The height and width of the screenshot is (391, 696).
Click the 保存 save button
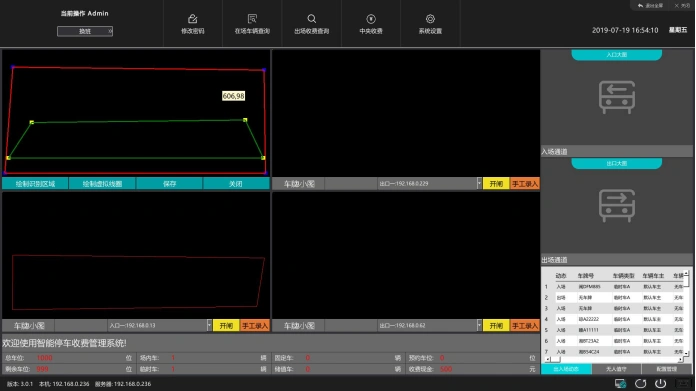click(x=169, y=184)
